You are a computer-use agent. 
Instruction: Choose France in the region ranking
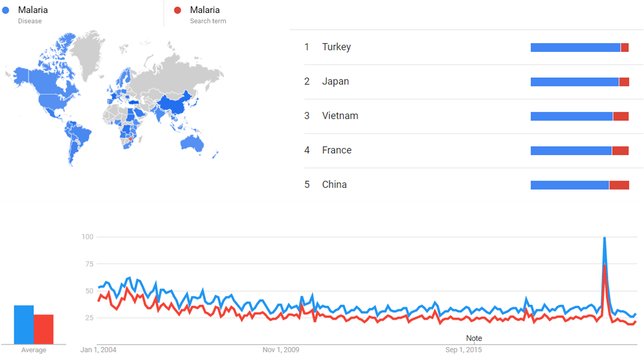click(337, 150)
